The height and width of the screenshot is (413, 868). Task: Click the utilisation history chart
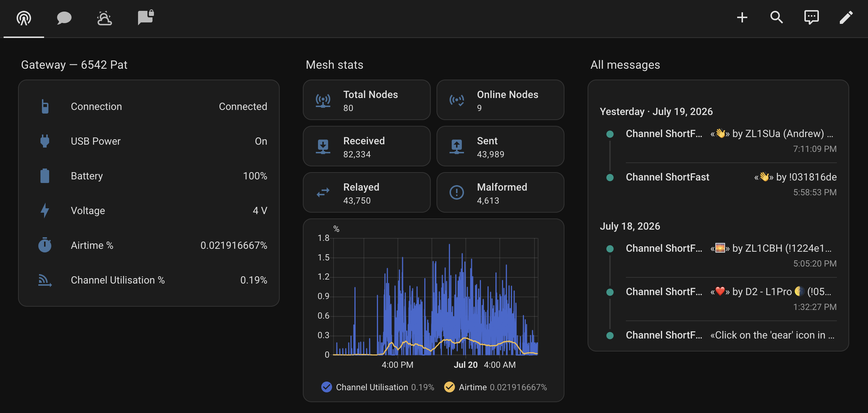point(435,297)
